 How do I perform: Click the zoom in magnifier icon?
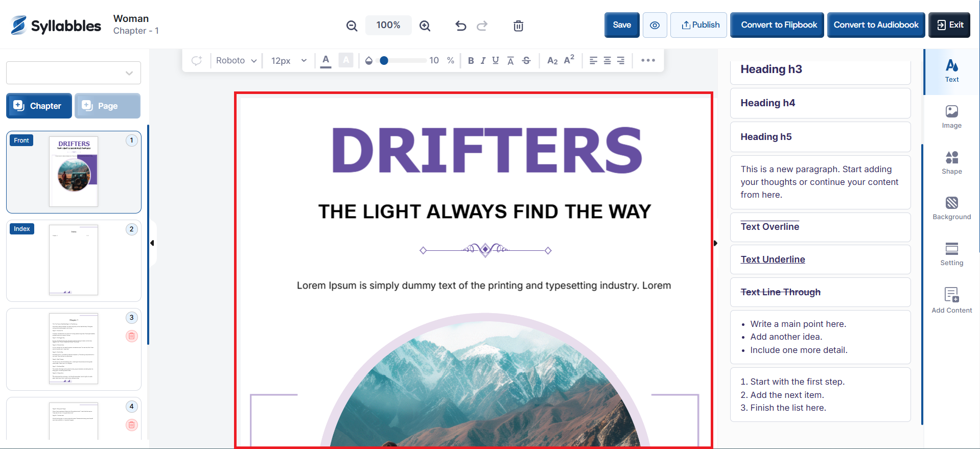tap(425, 26)
